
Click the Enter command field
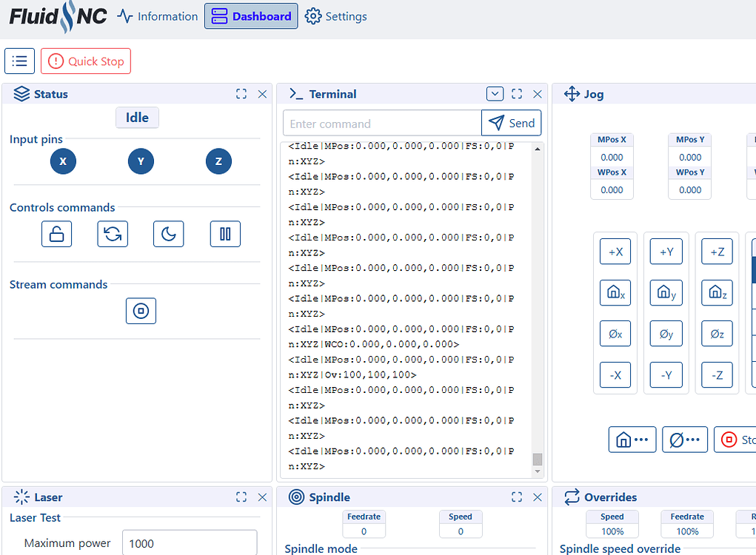tap(382, 123)
